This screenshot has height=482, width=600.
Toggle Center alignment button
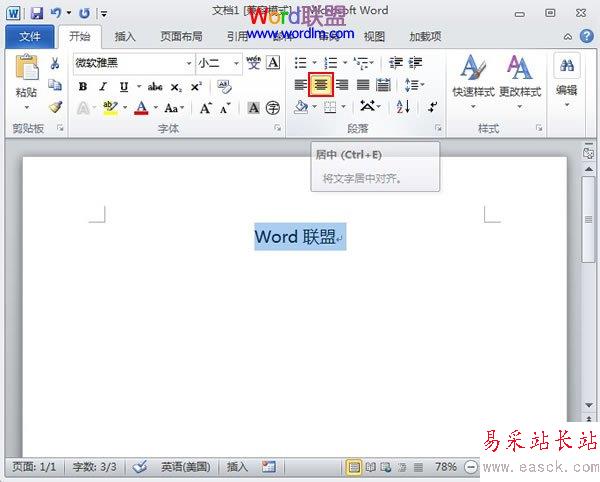click(321, 85)
